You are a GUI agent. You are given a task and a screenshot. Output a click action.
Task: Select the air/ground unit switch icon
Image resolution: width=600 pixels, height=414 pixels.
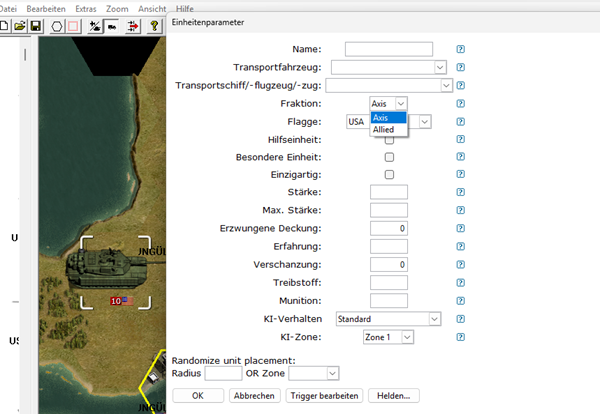(x=95, y=26)
